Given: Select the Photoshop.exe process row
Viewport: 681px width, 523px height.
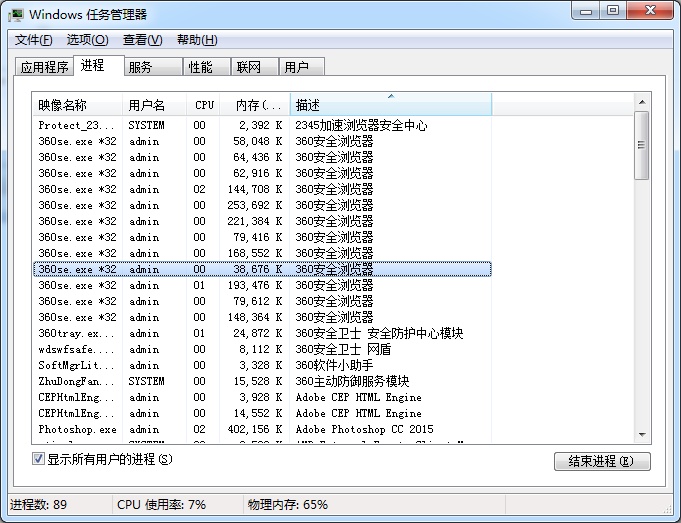Looking at the screenshot, I should tap(262, 429).
